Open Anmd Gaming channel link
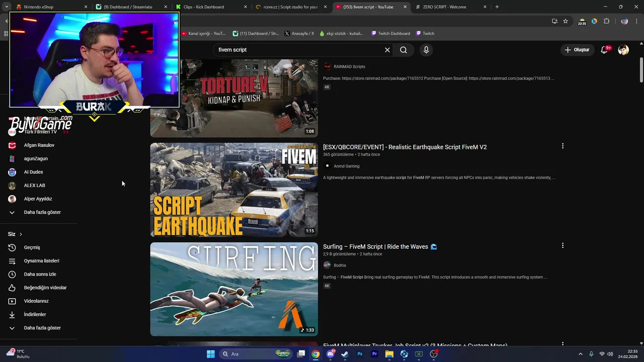Screen dimensions: 644x362 [346, 166]
